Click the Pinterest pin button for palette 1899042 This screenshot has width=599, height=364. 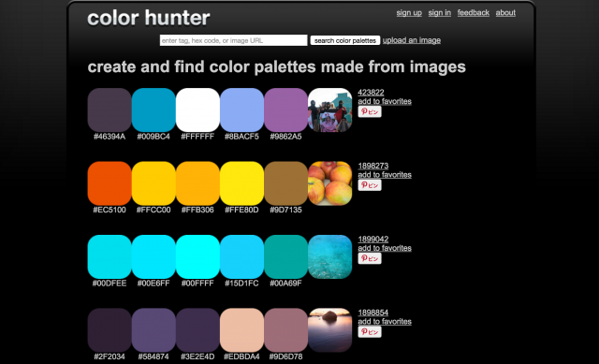point(370,258)
